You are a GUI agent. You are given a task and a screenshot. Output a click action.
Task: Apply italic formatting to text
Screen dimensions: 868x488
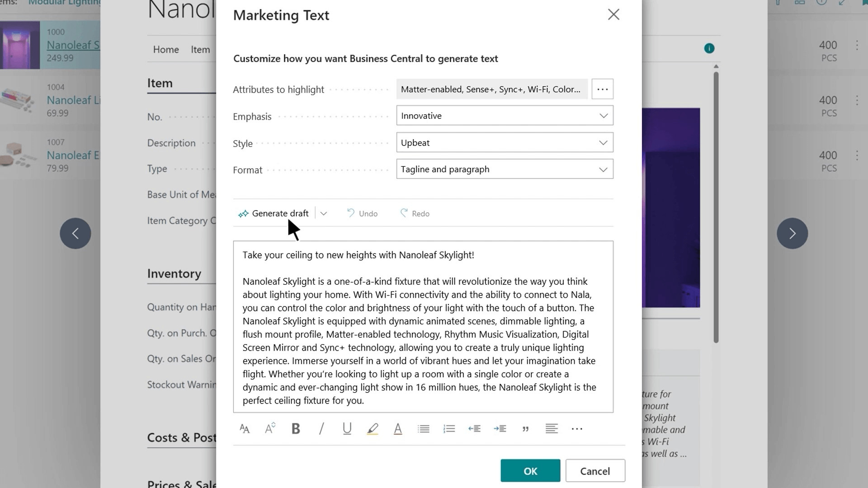pyautogui.click(x=321, y=428)
